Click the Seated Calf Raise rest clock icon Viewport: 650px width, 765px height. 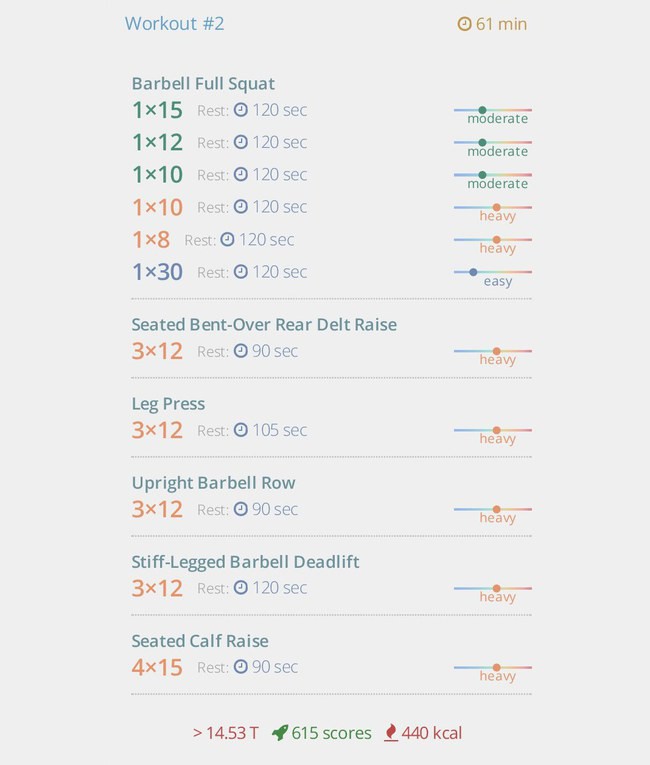tap(241, 667)
